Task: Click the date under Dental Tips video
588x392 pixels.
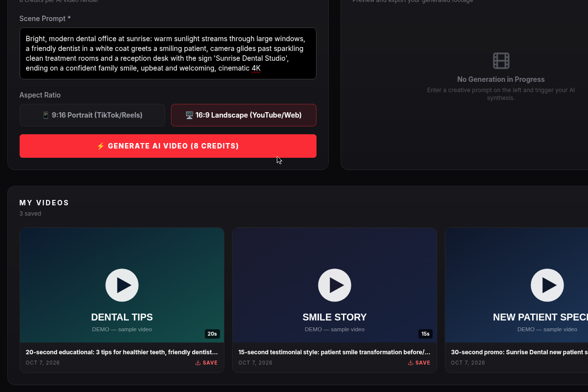Action: [x=43, y=363]
